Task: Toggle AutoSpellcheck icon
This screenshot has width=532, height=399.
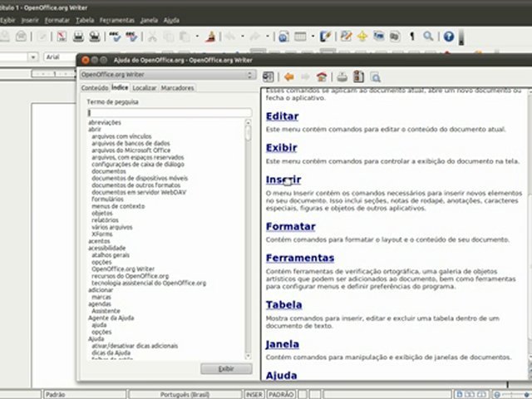Action: click(131, 37)
